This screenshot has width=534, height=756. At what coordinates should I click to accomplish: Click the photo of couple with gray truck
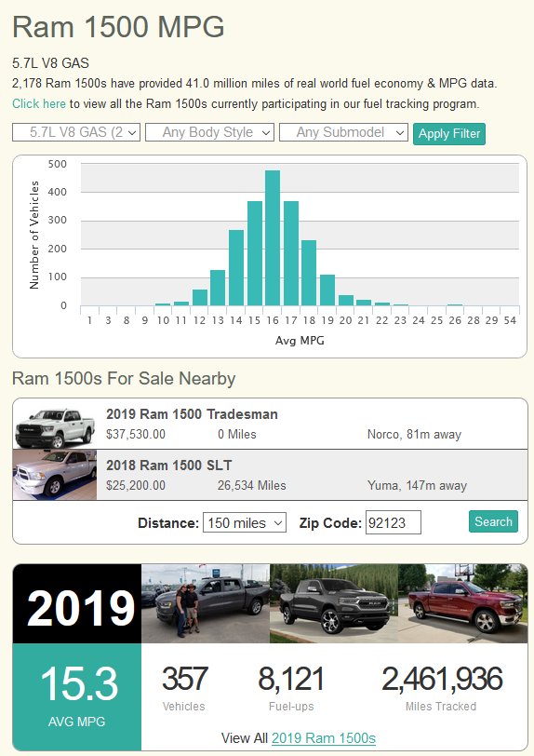pos(206,603)
